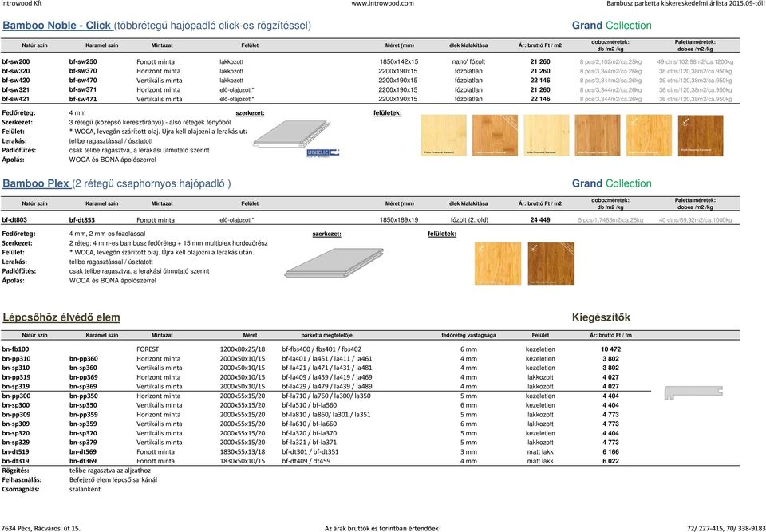Click the FOREST pattern cell
This screenshot has height=532, width=766.
click(x=148, y=349)
